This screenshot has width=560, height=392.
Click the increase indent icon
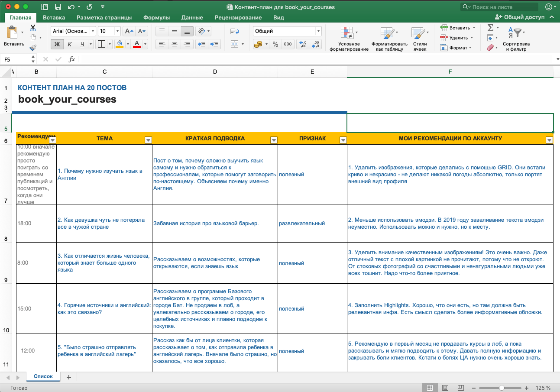(x=214, y=44)
